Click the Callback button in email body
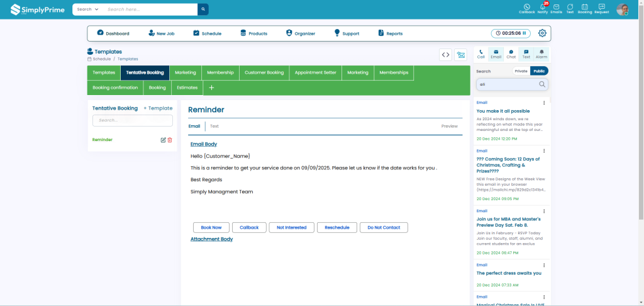644x306 pixels. (249, 227)
